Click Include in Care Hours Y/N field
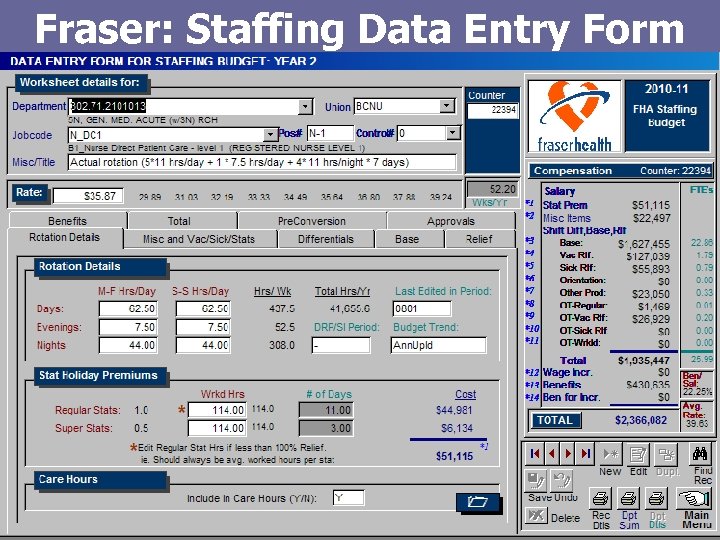Screen dimensions: 720x540 pyautogui.click(x=349, y=498)
